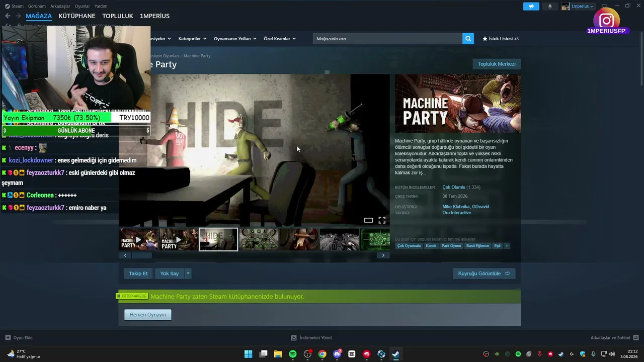
Task: Click the Instagram logo overlay
Action: click(606, 21)
